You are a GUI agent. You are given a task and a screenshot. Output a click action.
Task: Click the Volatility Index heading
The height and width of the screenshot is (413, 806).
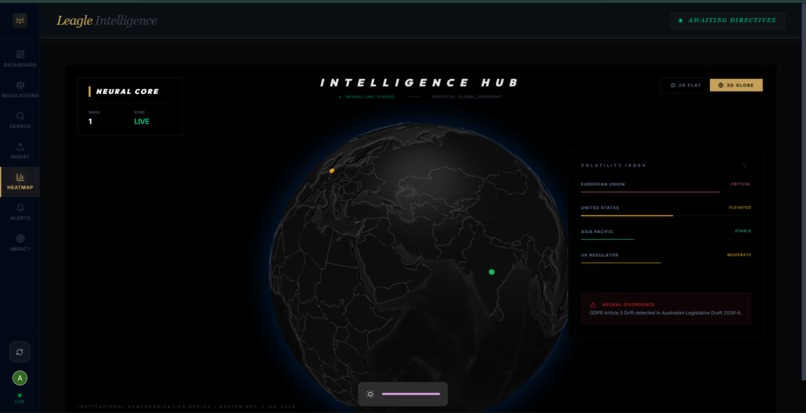(613, 166)
